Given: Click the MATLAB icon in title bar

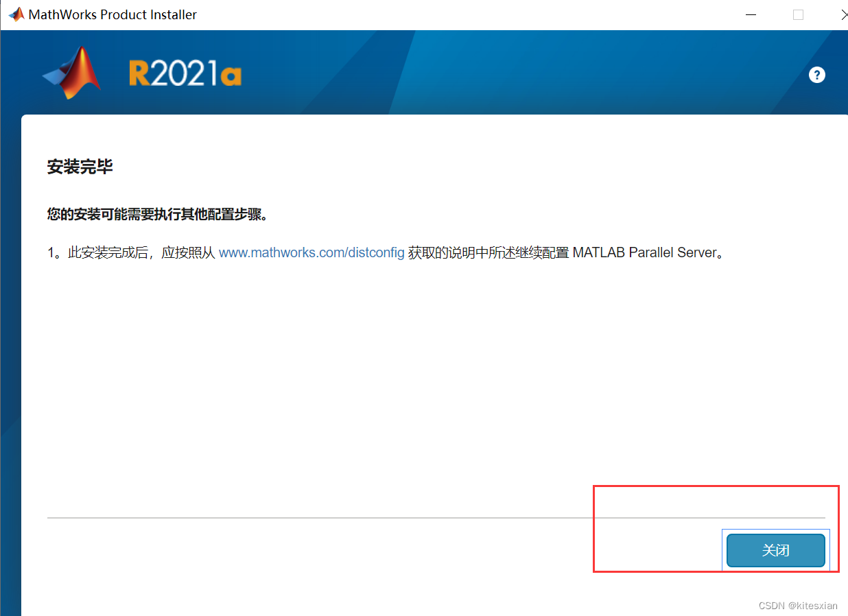Looking at the screenshot, I should click(x=16, y=14).
